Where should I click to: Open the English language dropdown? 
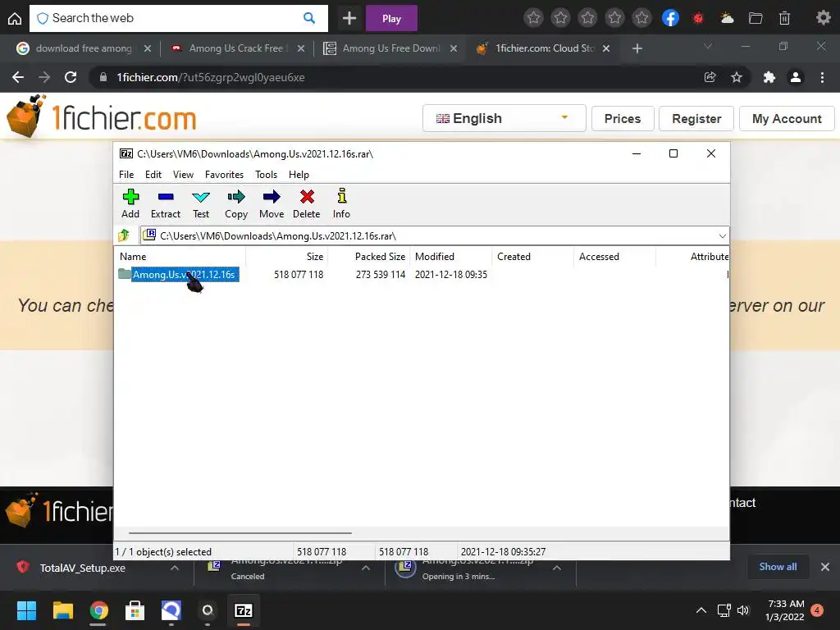pyautogui.click(x=504, y=118)
